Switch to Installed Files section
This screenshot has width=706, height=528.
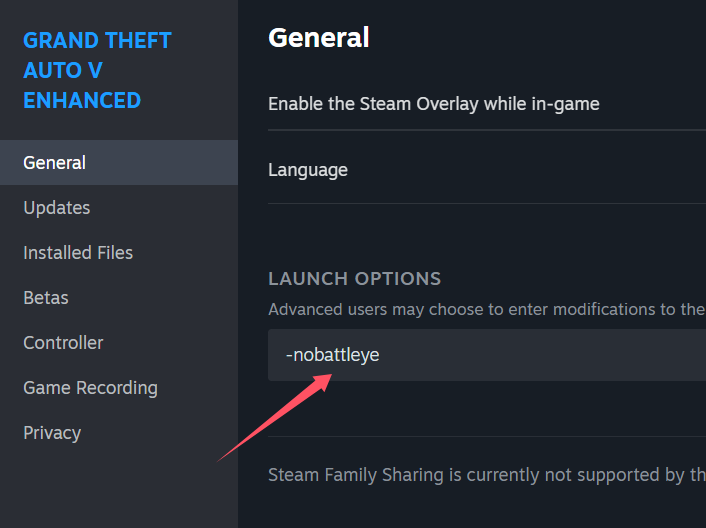(119, 253)
